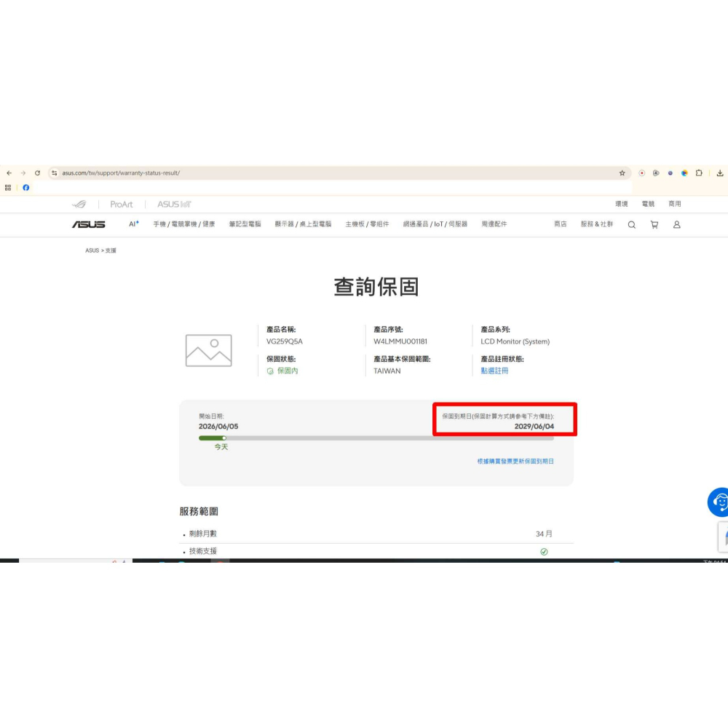
Task: Open the 商店 link
Action: pyautogui.click(x=561, y=223)
